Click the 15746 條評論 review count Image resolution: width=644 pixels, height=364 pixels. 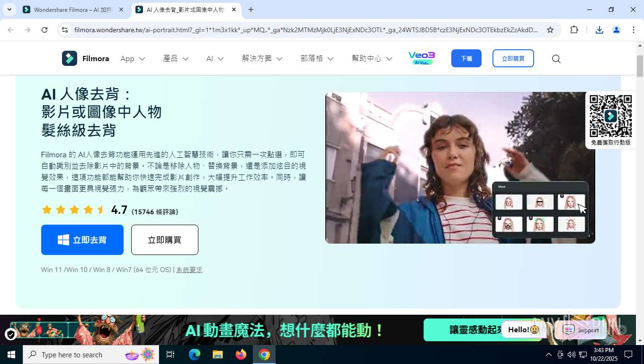[155, 212]
